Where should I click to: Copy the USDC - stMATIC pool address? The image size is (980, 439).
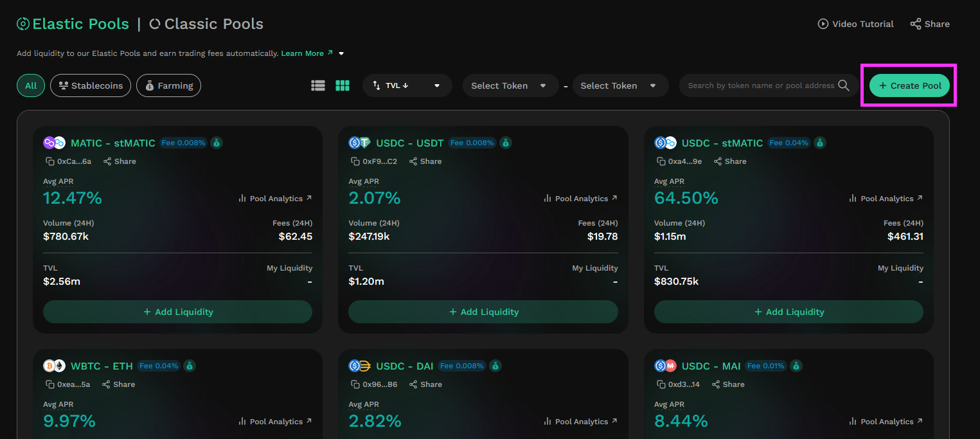661,161
